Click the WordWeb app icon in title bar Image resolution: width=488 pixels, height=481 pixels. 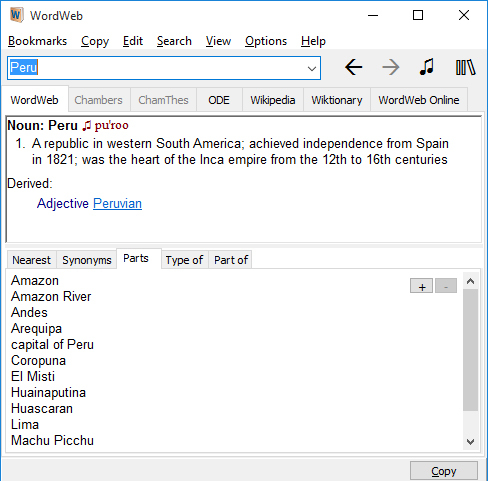(x=16, y=15)
